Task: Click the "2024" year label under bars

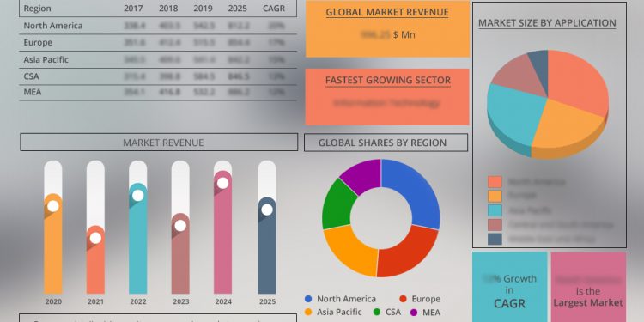Action: pyautogui.click(x=223, y=302)
